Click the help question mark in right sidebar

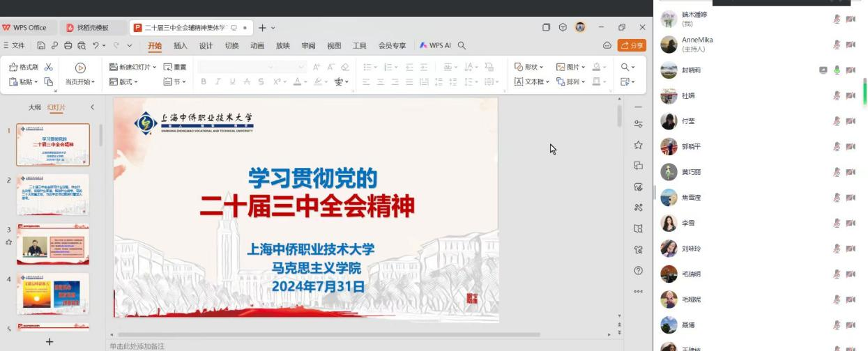click(638, 270)
